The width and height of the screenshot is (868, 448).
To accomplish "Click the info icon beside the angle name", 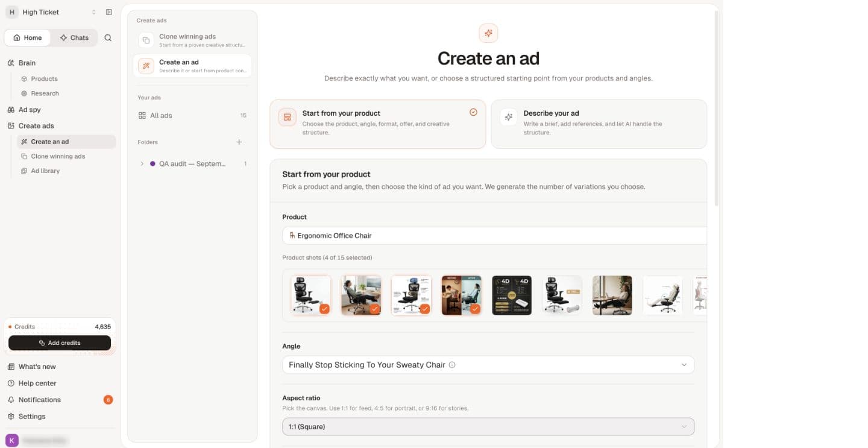I will point(452,365).
